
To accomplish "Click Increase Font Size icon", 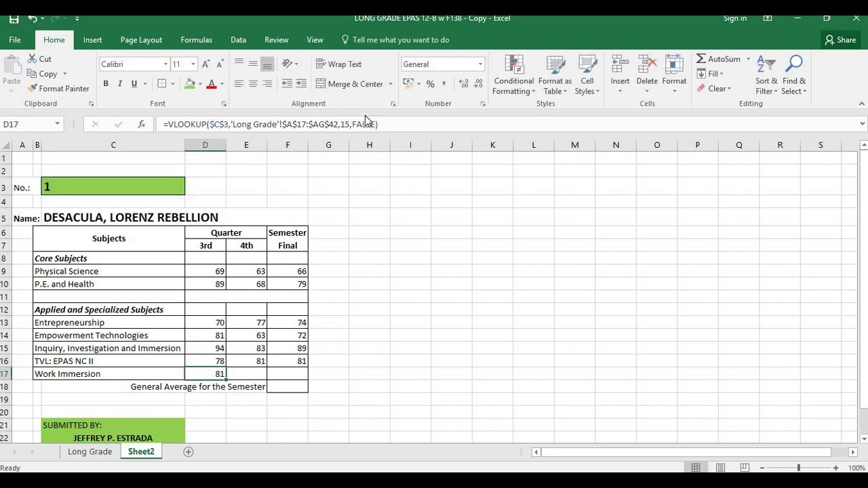I will point(206,64).
